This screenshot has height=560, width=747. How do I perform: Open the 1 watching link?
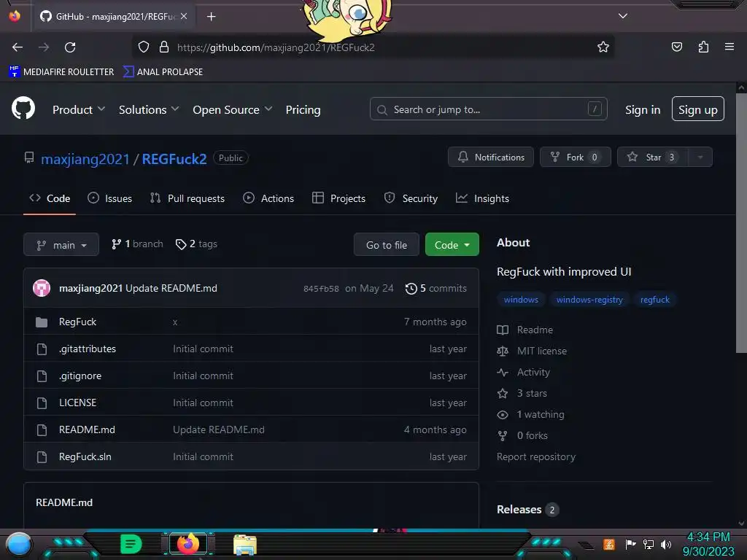click(530, 414)
